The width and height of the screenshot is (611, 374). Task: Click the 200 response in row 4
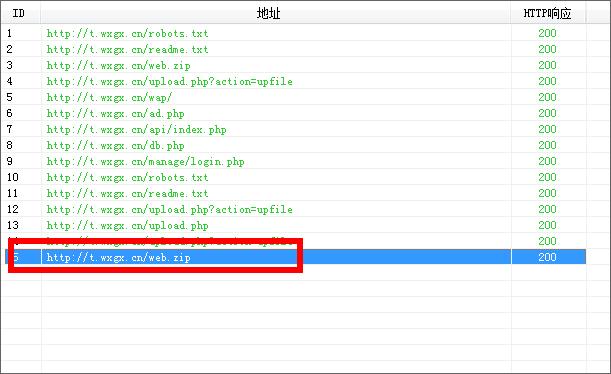click(x=547, y=81)
